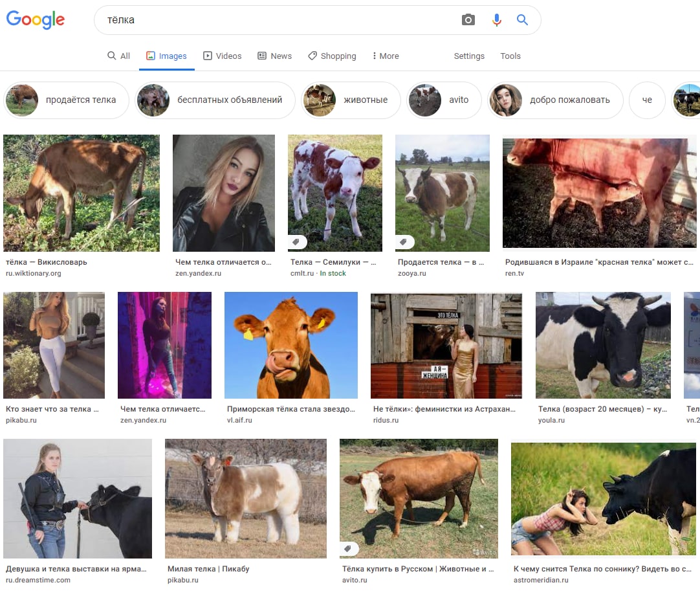
Task: Click the microphone voice search icon
Action: [496, 20]
